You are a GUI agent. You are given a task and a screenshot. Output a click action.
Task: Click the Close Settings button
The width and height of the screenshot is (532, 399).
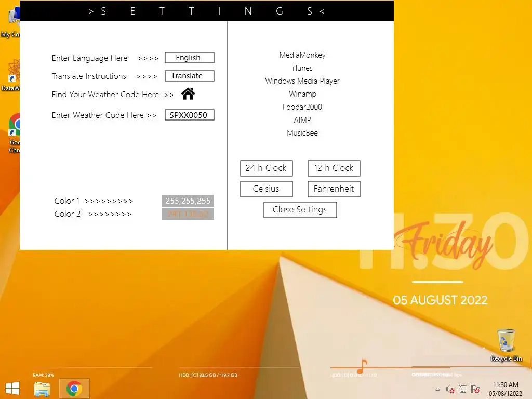pos(300,210)
